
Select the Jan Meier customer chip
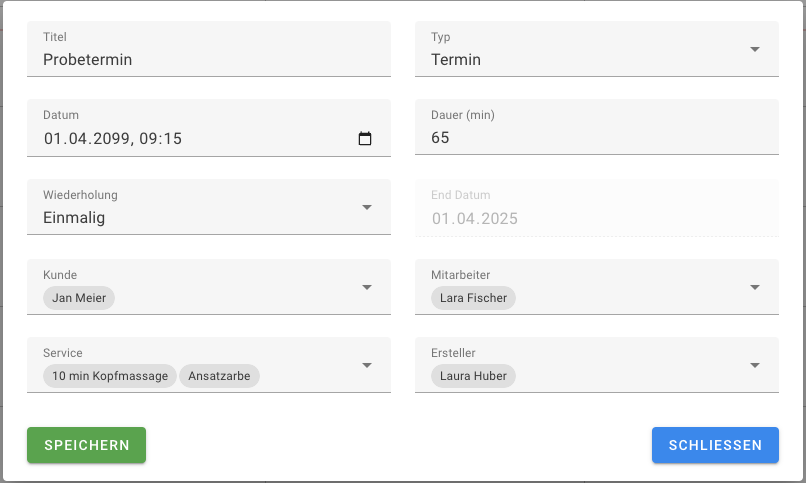point(79,298)
